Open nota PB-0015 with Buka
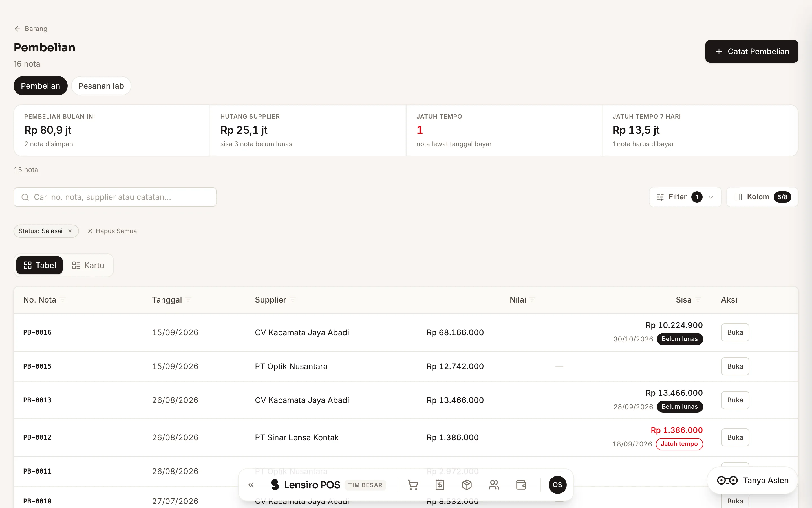Image resolution: width=812 pixels, height=508 pixels. point(735,366)
